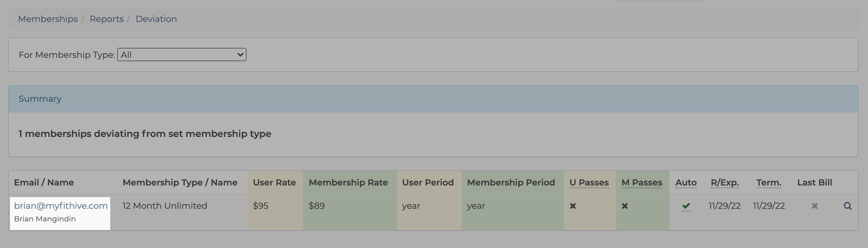Click the Membership Rate column header
This screenshot has height=248, width=868.
click(348, 183)
